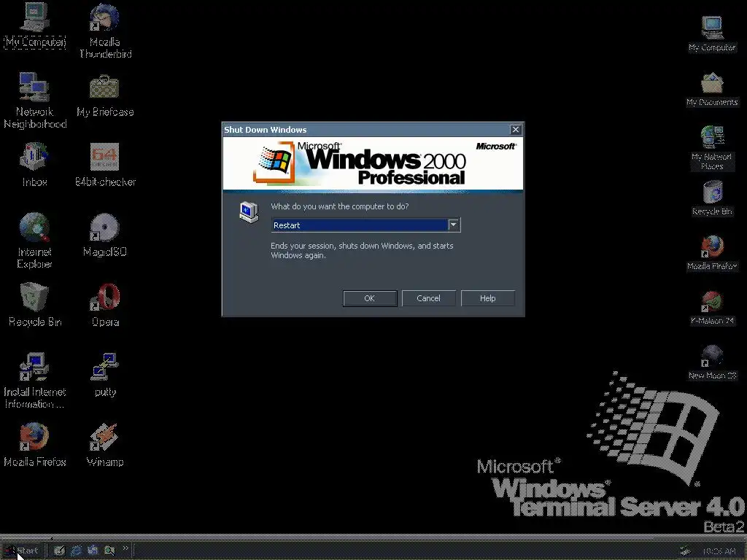
Task: Select the My Computer icon with focused label
Action: pos(35,26)
